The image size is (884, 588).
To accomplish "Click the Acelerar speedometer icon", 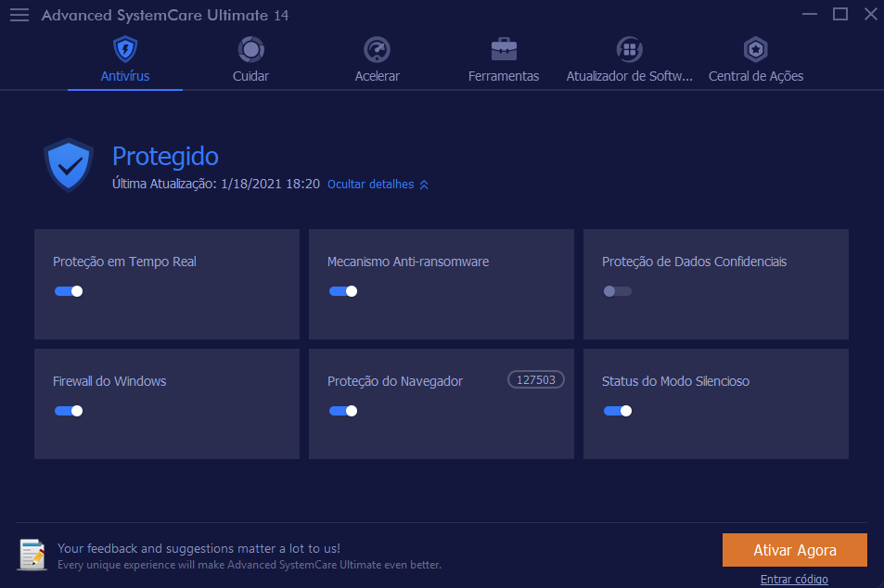I will click(377, 49).
